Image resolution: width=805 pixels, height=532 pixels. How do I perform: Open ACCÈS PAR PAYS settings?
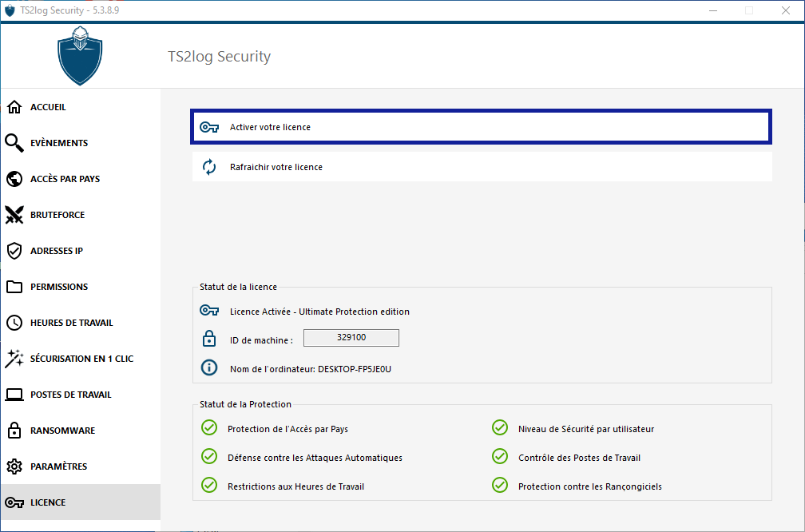(81, 179)
